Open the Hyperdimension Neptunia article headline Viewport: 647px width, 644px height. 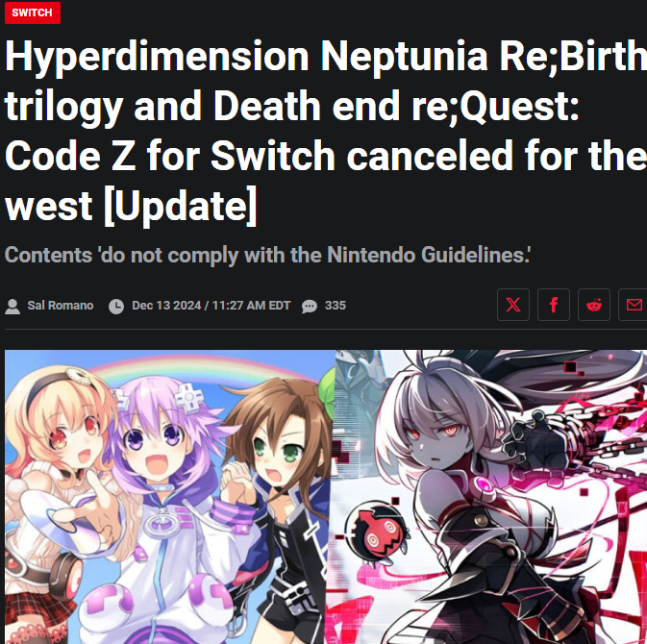click(326, 131)
